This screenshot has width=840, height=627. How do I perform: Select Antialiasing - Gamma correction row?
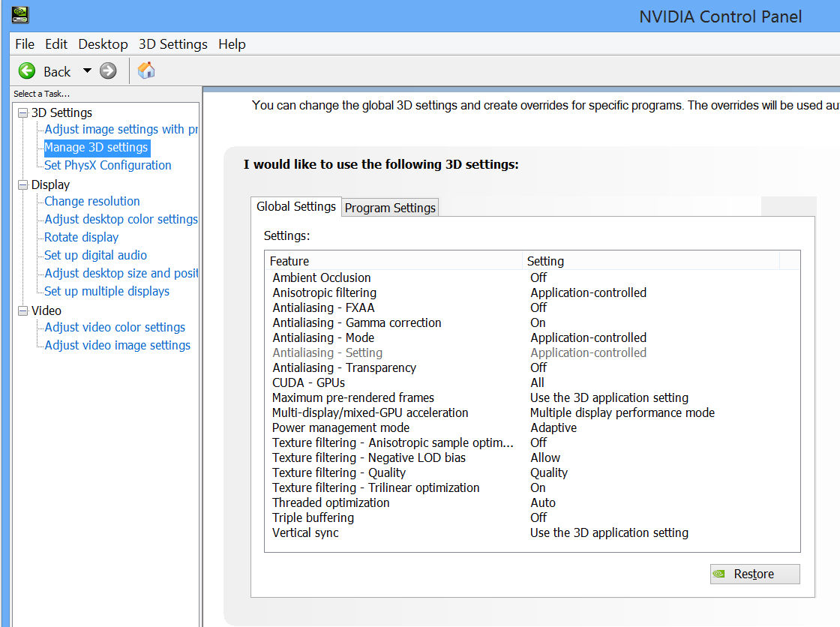[532, 322]
